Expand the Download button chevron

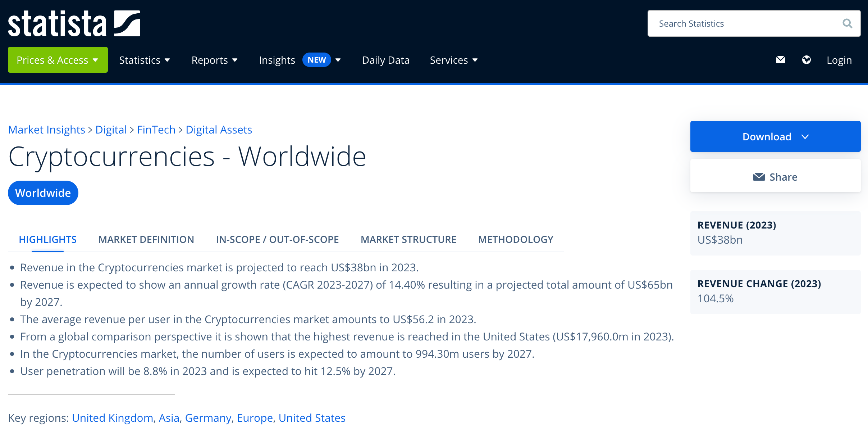pos(805,137)
